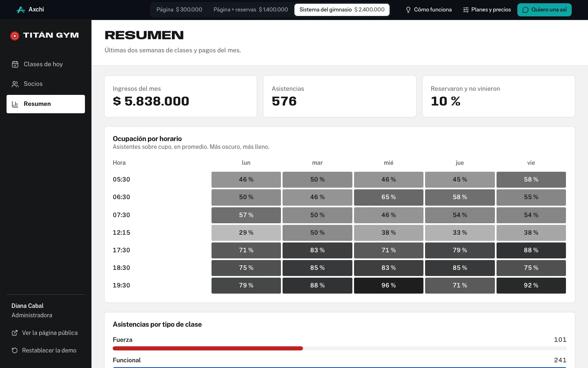Open Planes y precios
This screenshot has height=368, width=588.
tap(487, 10)
